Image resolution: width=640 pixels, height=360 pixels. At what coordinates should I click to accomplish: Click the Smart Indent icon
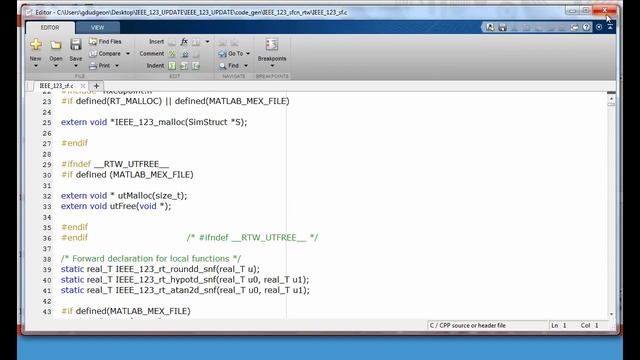click(172, 65)
